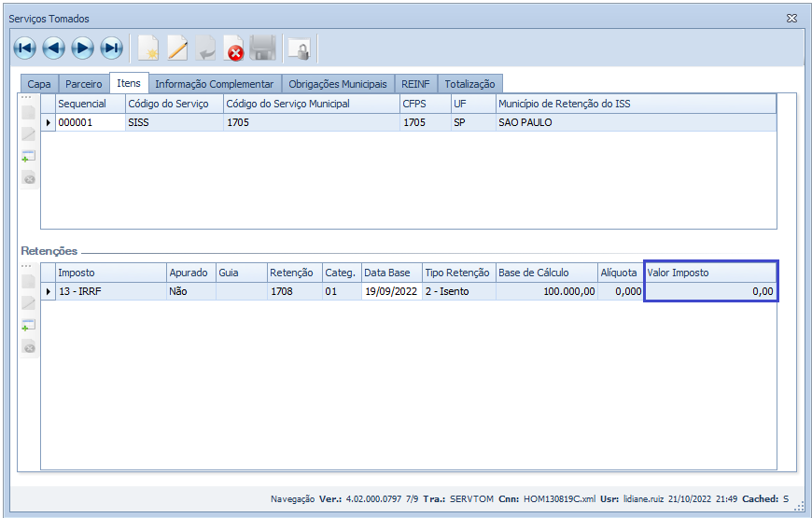Go to the next record
The width and height of the screenshot is (812, 518).
[x=83, y=48]
